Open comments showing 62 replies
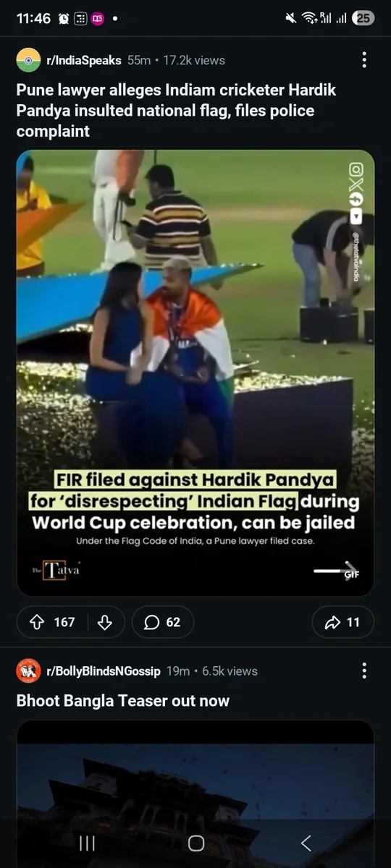 [x=163, y=622]
